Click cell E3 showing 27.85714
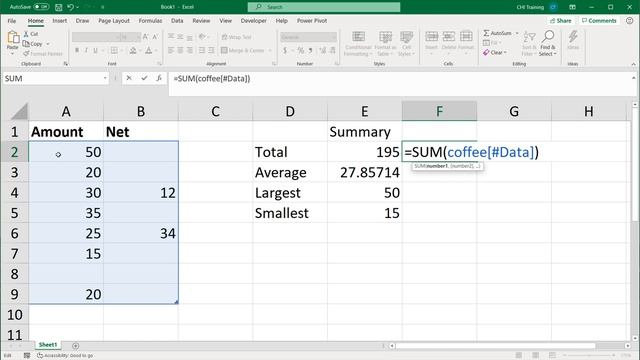The image size is (640, 360). 364,172
